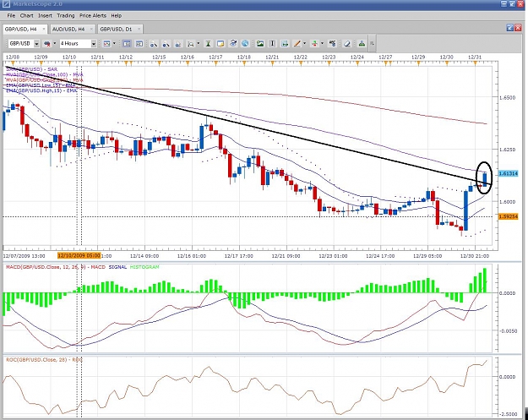Screen dimensions: 528x420
Task: Toggle the second chart-mode button beside it
Action: click(x=139, y=44)
